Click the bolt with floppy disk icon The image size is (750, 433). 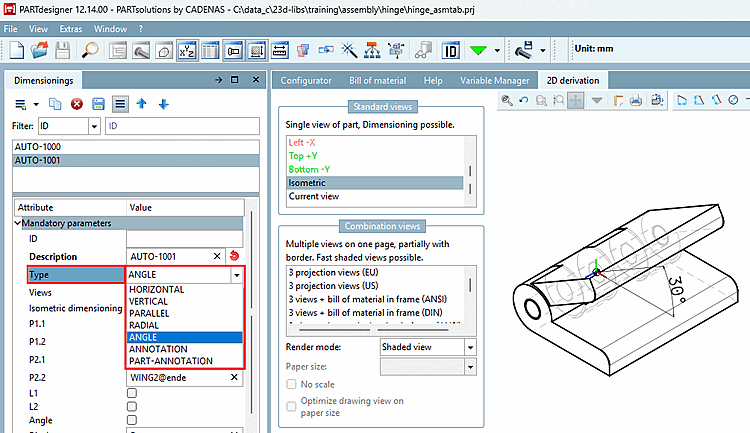tap(523, 50)
